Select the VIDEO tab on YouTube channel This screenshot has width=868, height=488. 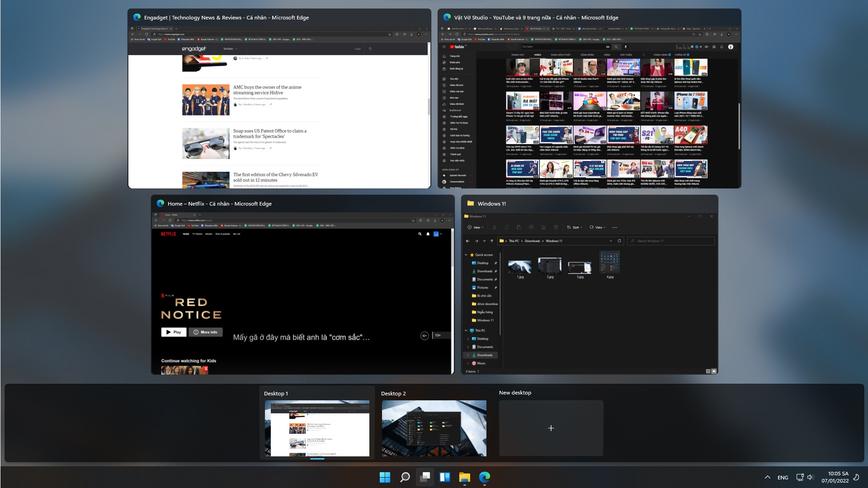point(538,55)
